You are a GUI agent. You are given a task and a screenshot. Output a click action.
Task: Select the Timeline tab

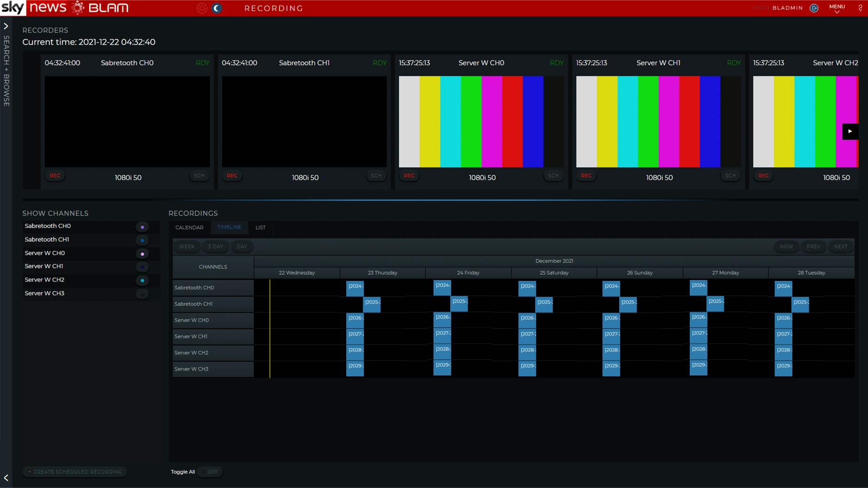click(229, 227)
